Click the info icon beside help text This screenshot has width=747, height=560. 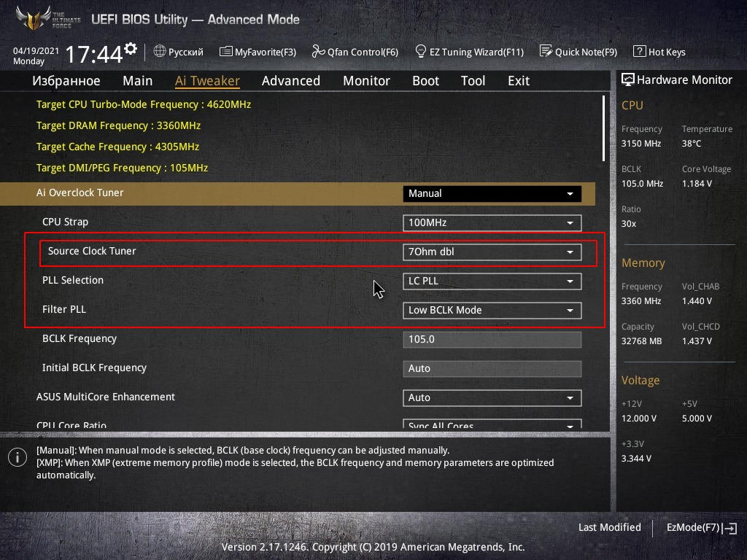click(18, 457)
